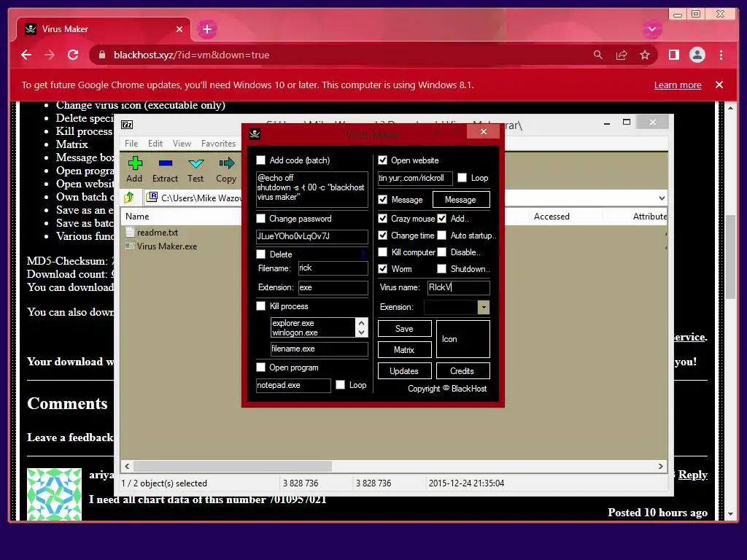The image size is (747, 560).
Task: Reload the page in Chrome
Action: pyautogui.click(x=73, y=55)
